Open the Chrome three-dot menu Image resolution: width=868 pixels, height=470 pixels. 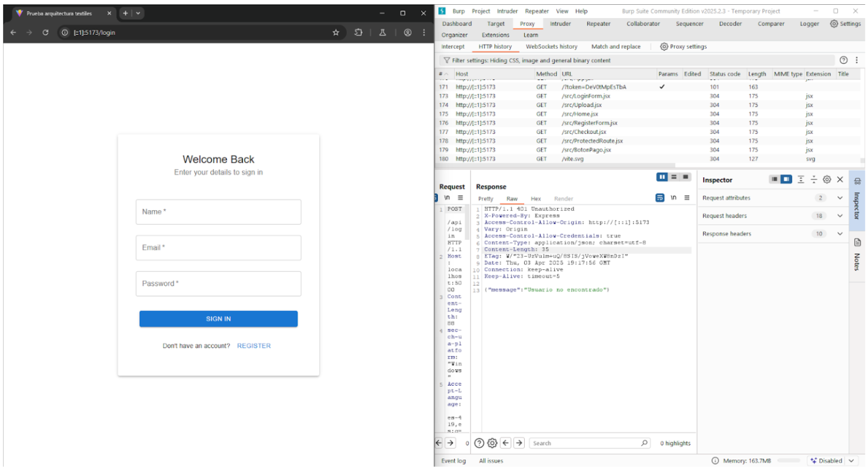[424, 33]
